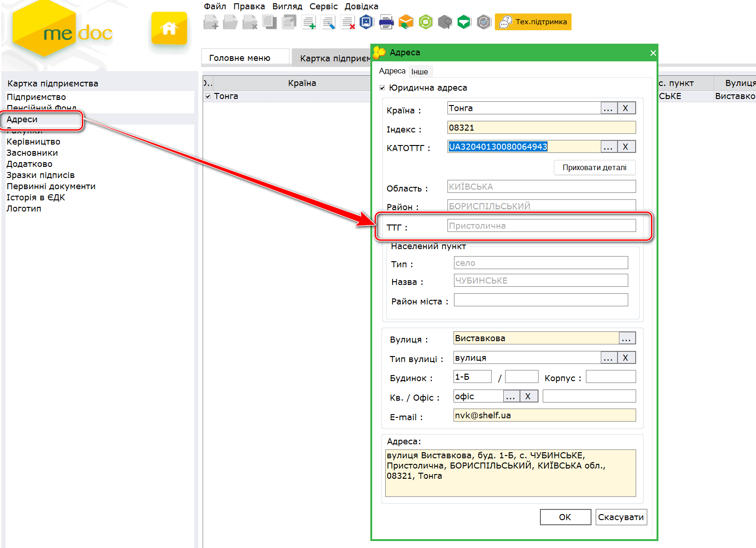Confirm the address with OK button
The width and height of the screenshot is (756, 548).
coord(565,517)
